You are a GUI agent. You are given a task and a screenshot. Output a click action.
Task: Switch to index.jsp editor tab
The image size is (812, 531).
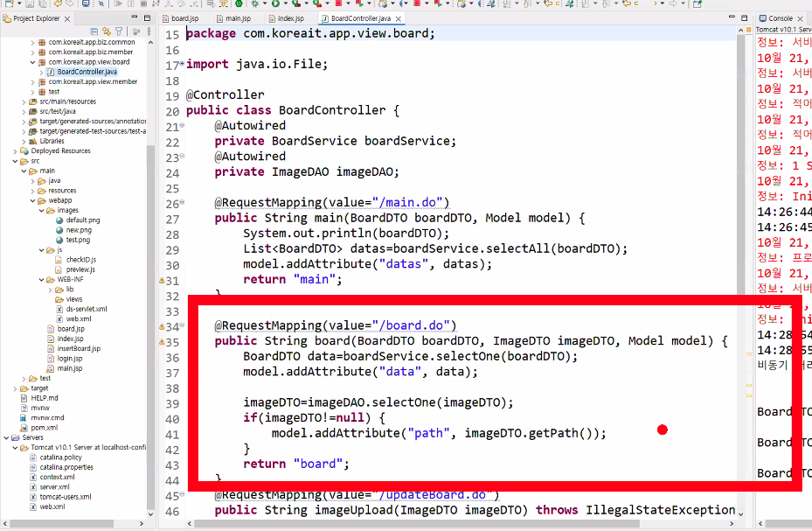pyautogui.click(x=287, y=18)
